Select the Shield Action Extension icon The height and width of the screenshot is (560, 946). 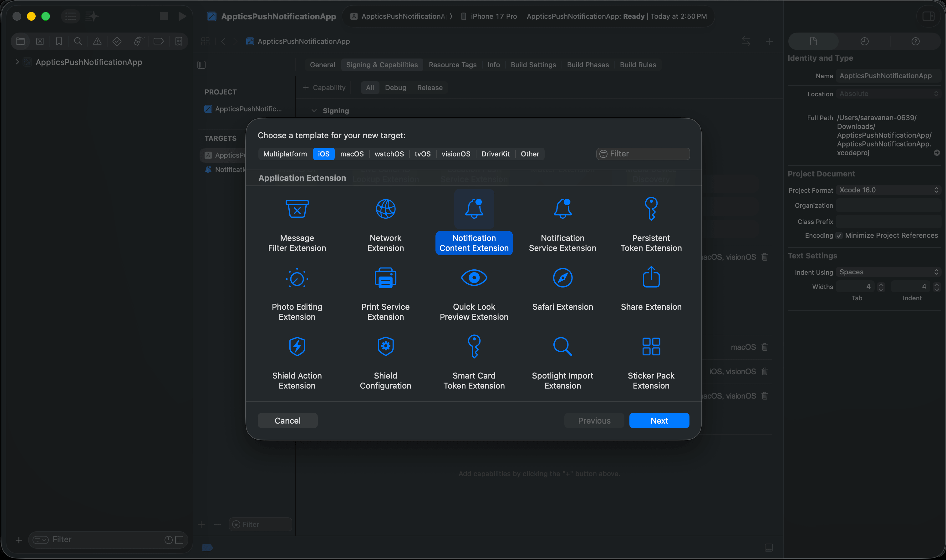pos(297,346)
